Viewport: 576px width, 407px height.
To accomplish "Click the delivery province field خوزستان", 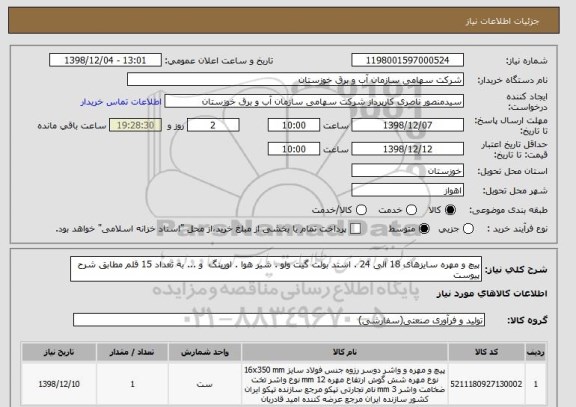I will [407, 171].
